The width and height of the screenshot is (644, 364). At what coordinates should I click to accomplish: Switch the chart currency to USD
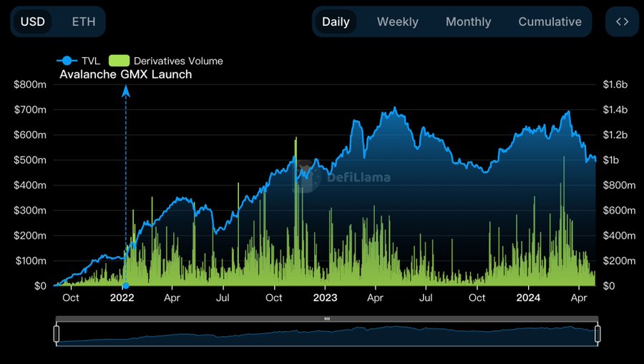33,21
